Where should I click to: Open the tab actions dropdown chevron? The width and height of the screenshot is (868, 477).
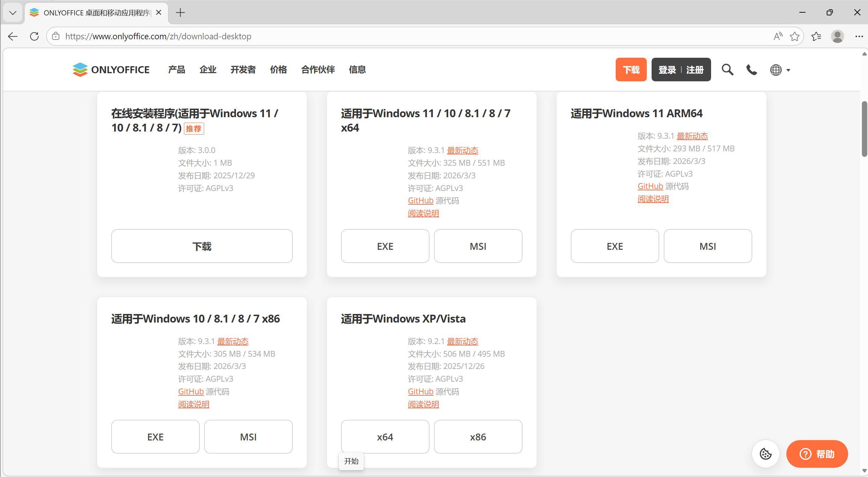point(13,13)
